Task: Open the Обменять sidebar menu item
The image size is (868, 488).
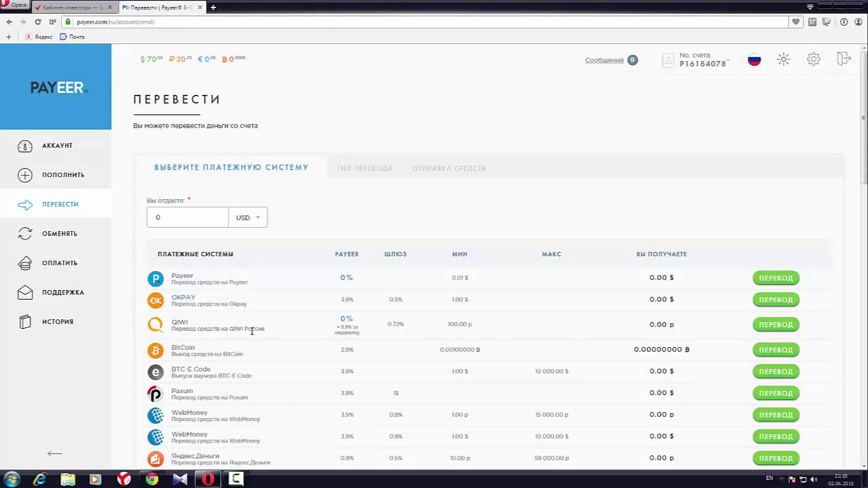Action: pyautogui.click(x=59, y=234)
